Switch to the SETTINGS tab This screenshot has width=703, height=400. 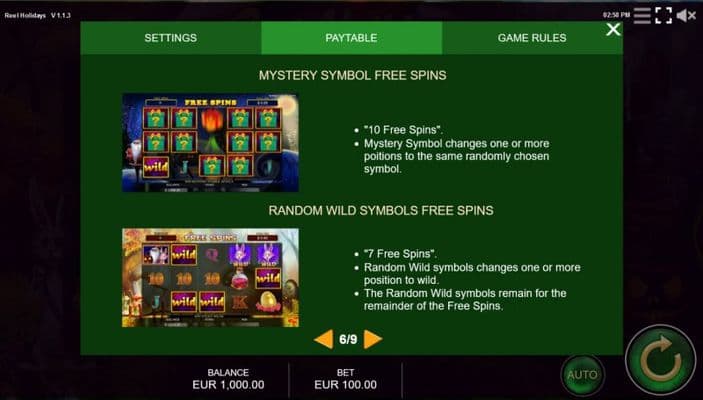point(171,38)
